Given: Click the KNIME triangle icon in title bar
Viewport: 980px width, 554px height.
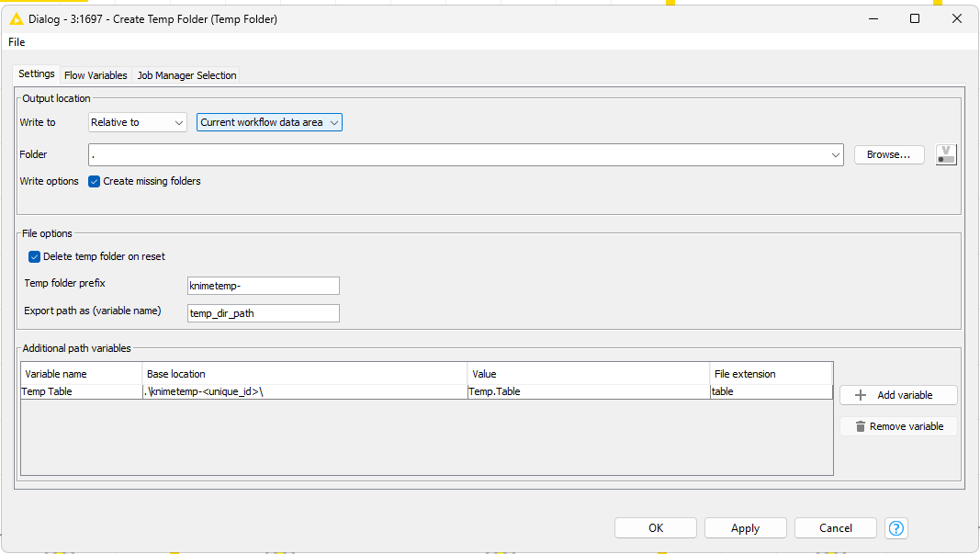Looking at the screenshot, I should [16, 18].
